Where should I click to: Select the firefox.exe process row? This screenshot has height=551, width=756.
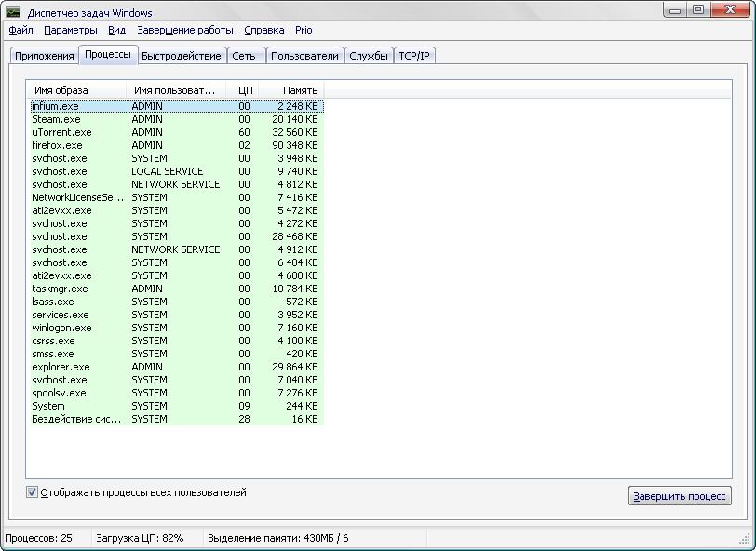coord(58,145)
